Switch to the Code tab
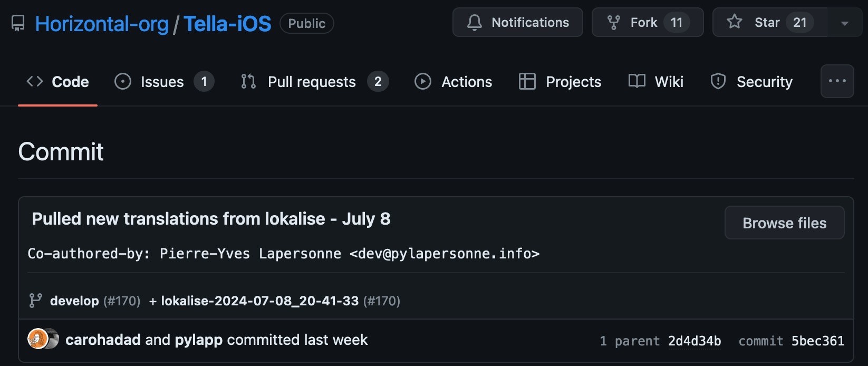The image size is (868, 366). tap(58, 82)
